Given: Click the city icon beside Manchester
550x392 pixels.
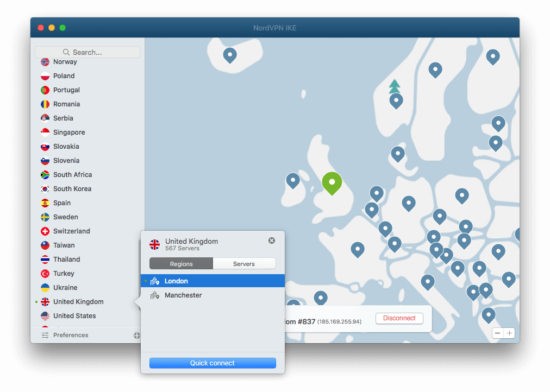Looking at the screenshot, I should pyautogui.click(x=155, y=296).
